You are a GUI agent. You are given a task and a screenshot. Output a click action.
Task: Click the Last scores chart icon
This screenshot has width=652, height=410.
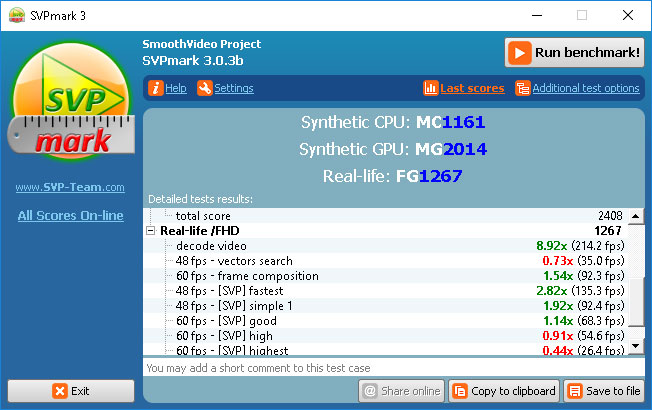(430, 88)
